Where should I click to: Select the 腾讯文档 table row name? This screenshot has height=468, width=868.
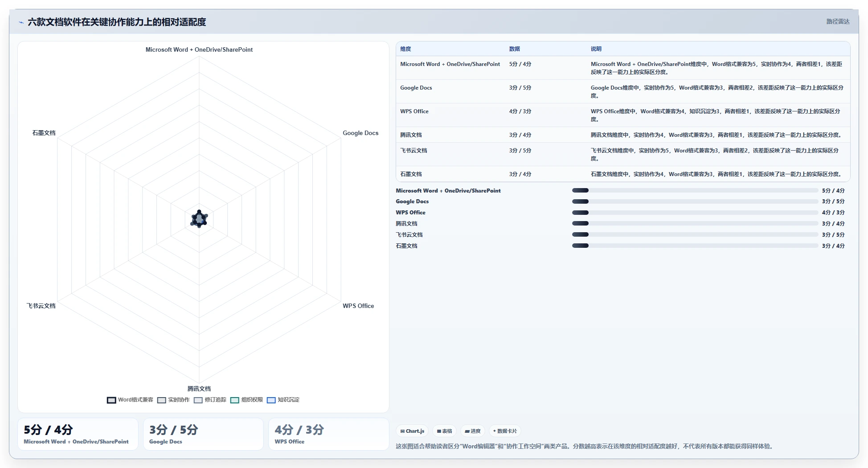pos(411,135)
